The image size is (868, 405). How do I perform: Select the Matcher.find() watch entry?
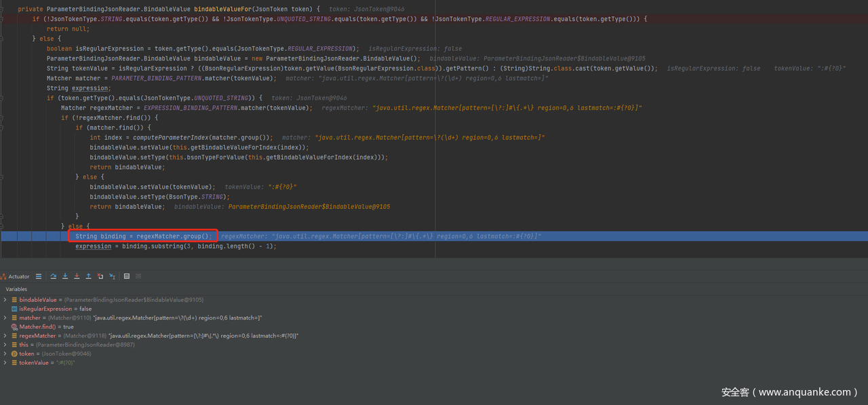click(39, 327)
